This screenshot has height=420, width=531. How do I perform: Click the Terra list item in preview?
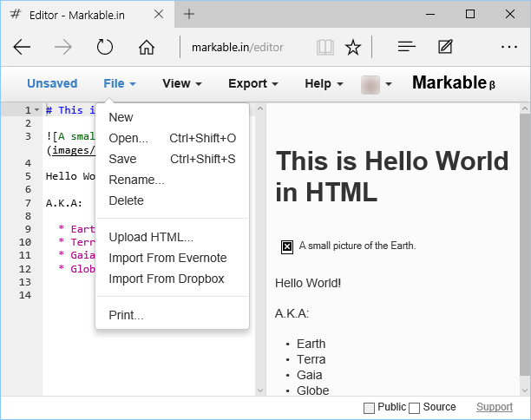pos(311,359)
